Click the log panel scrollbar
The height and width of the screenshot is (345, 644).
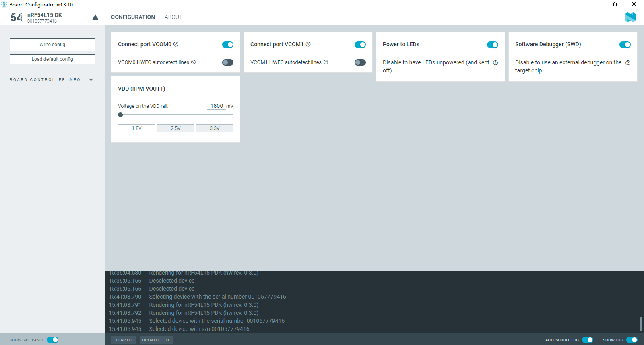[641, 324]
